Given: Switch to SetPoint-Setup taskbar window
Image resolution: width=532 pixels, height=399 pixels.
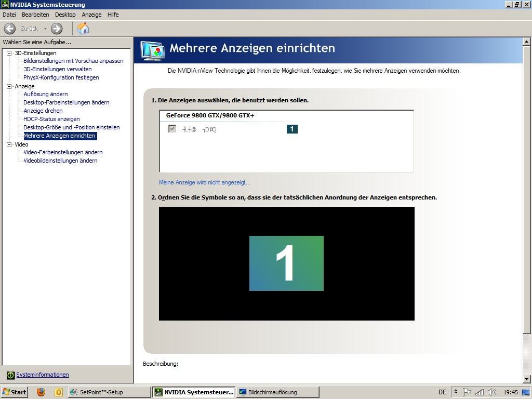Looking at the screenshot, I should (109, 392).
